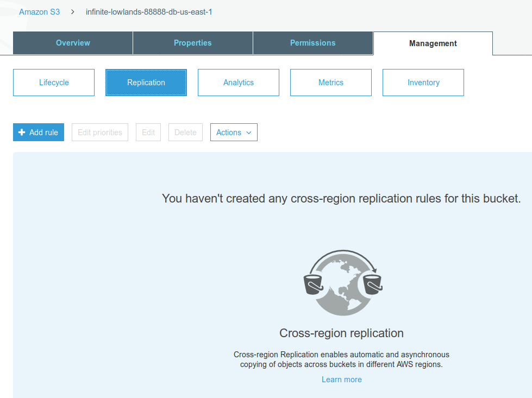Follow the Amazon S3 breadcrumb link
Screen dimensions: 532x398
click(x=39, y=12)
